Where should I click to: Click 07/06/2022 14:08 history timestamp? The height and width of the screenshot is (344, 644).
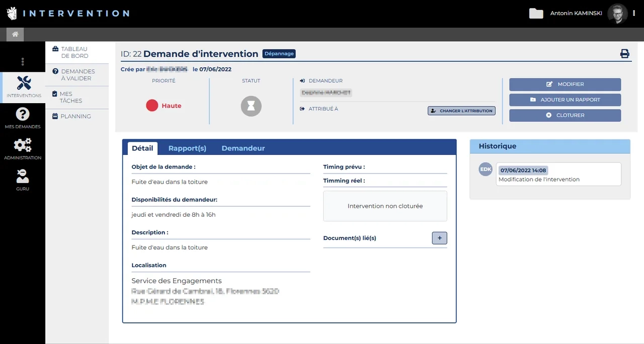pos(523,170)
